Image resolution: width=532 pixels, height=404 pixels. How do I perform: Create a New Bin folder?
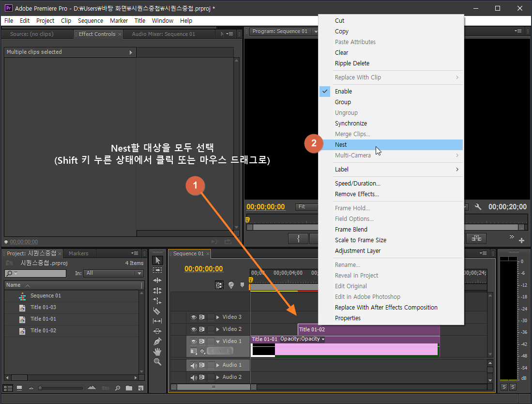[129, 388]
